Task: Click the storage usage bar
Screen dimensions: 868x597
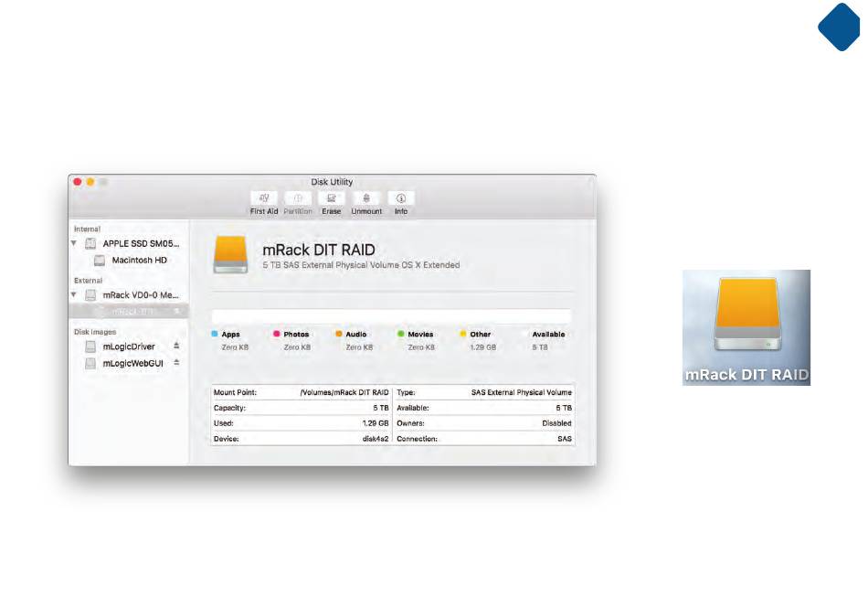Action: coord(391,316)
